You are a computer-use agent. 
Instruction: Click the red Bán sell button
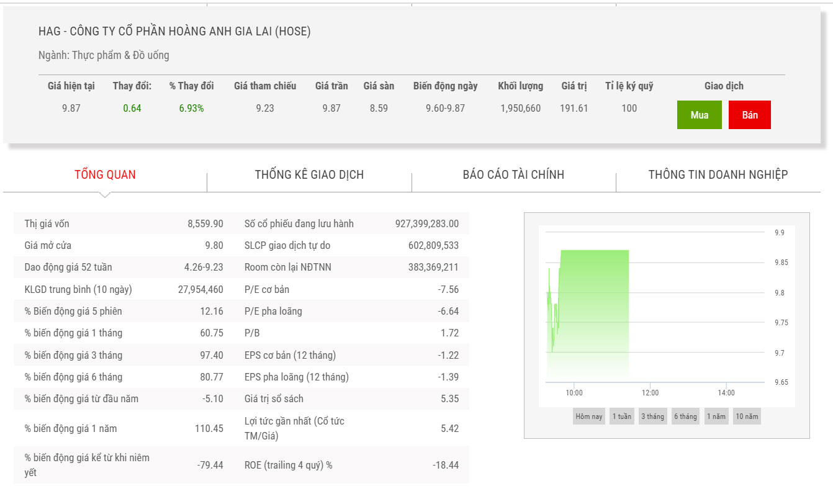749,115
